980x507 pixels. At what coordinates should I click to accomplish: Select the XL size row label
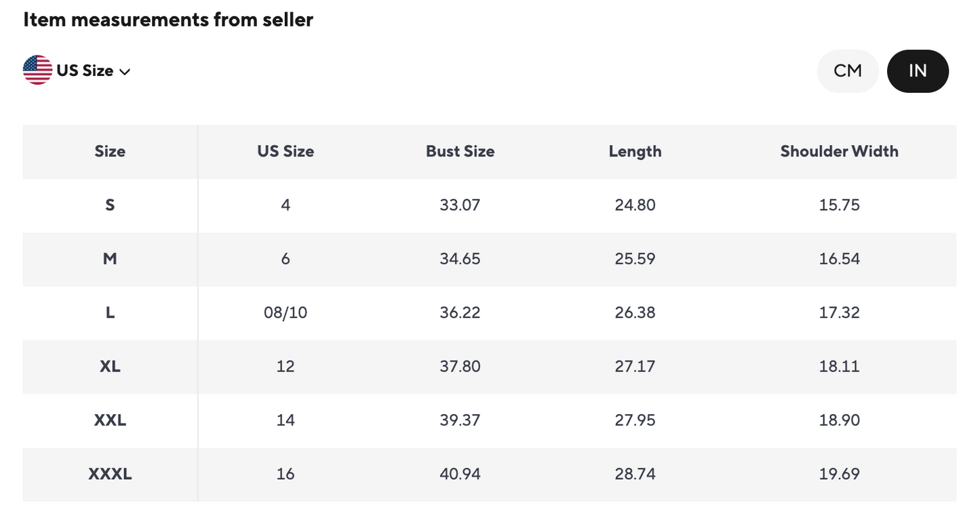click(x=110, y=366)
